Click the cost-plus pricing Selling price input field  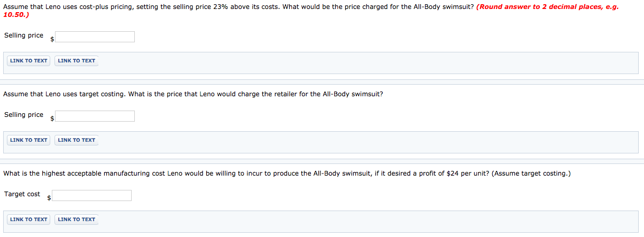(x=95, y=37)
